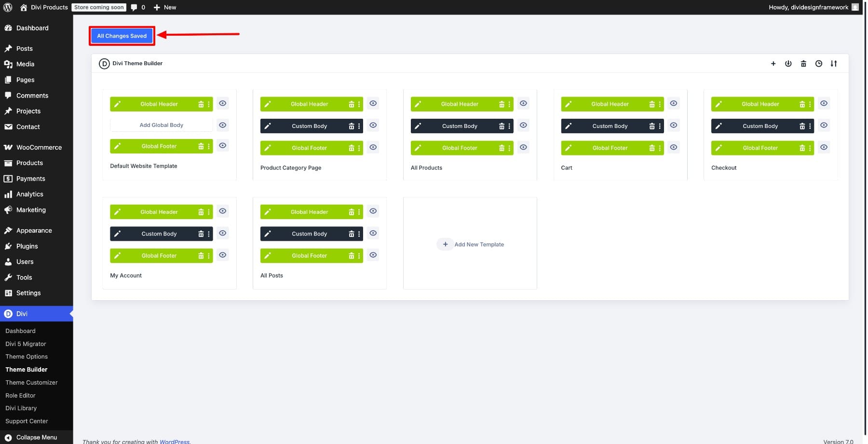This screenshot has width=868, height=444.
Task: Click the All Changes Saved button
Action: (x=122, y=36)
